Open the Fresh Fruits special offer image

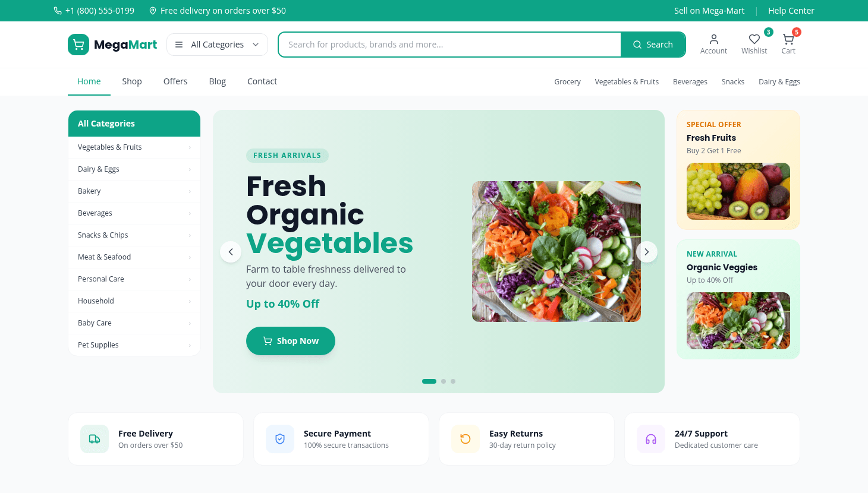tap(738, 191)
